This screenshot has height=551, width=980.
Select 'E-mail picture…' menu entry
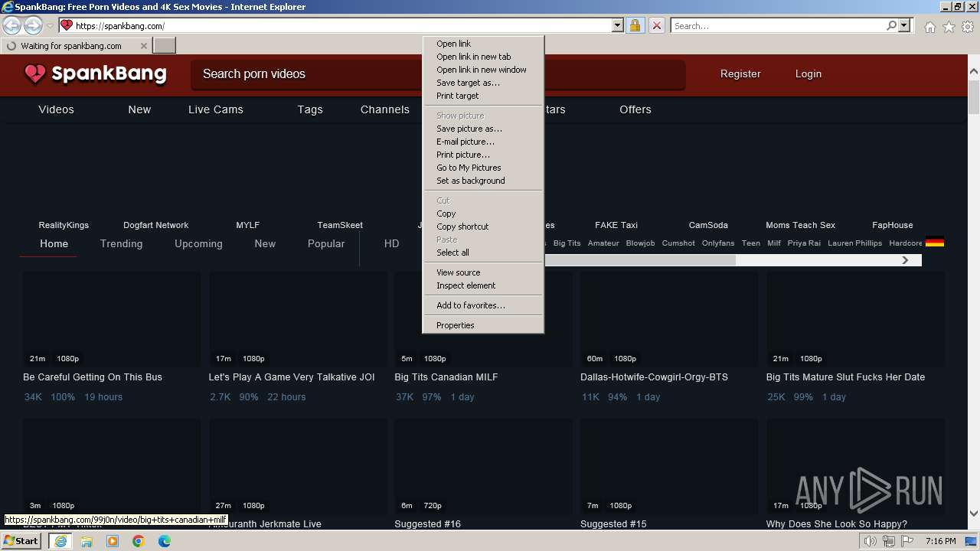click(483, 142)
